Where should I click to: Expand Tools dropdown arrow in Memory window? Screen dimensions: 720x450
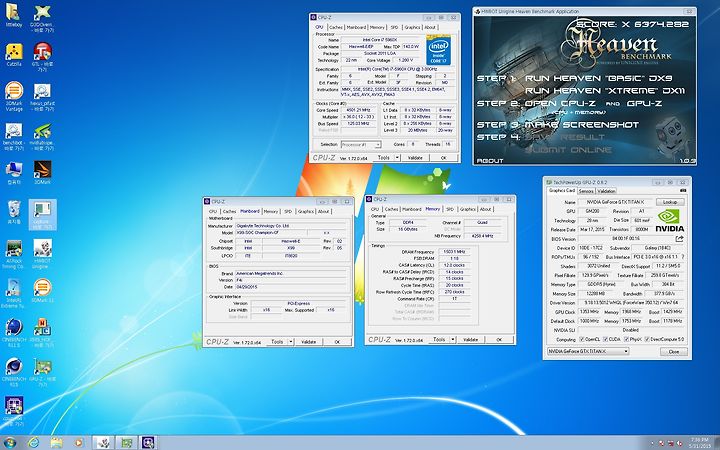[453, 339]
